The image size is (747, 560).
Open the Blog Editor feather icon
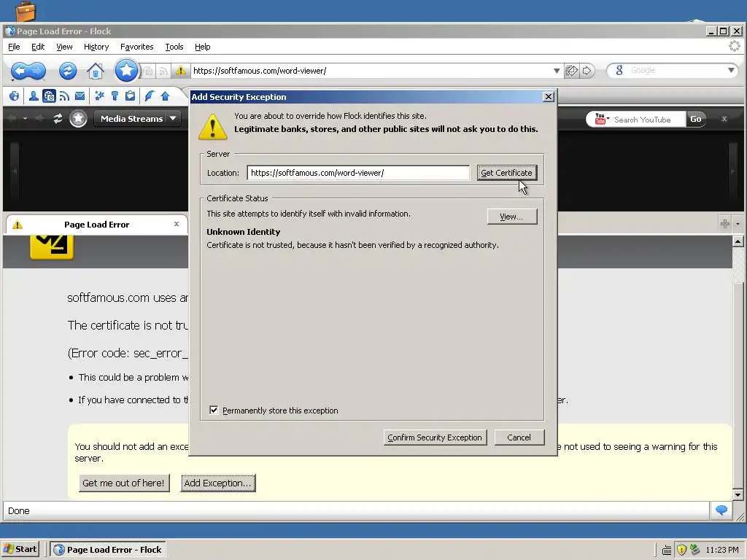pyautogui.click(x=150, y=96)
